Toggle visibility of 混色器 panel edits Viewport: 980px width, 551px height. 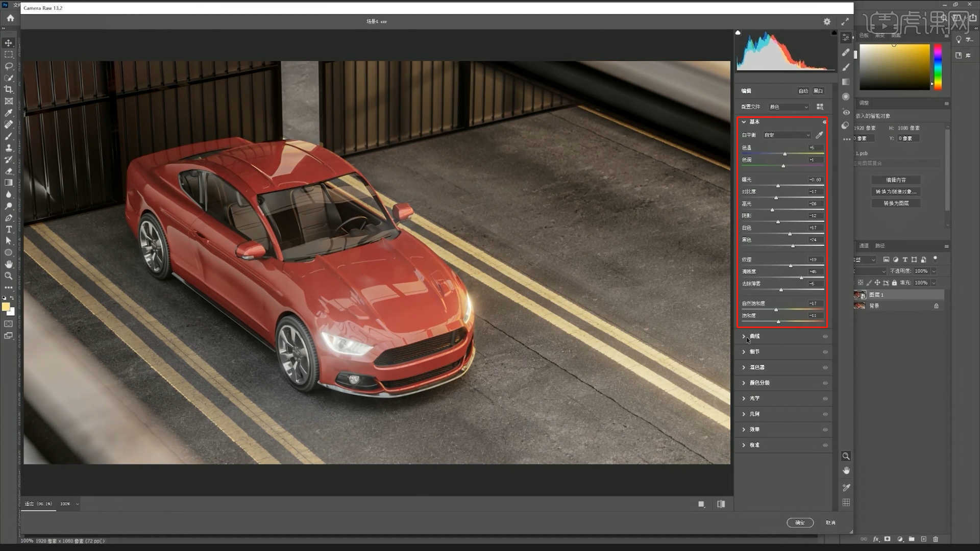(x=825, y=368)
